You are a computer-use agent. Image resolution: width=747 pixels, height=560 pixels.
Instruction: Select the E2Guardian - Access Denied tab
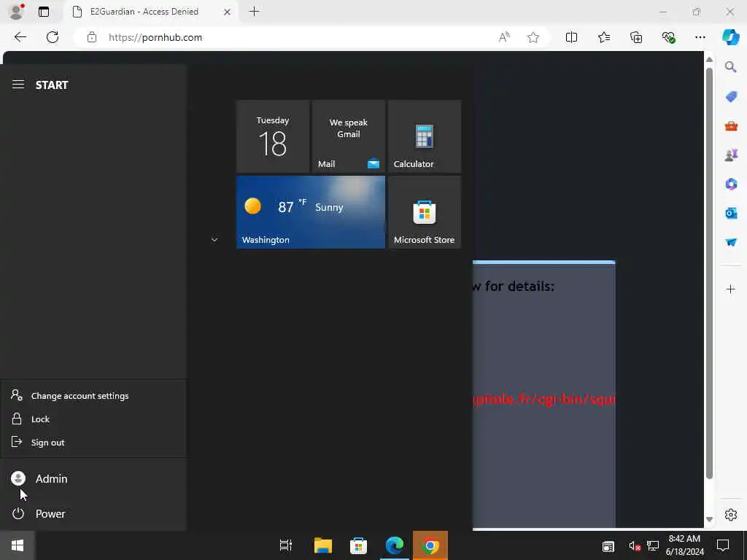click(152, 12)
